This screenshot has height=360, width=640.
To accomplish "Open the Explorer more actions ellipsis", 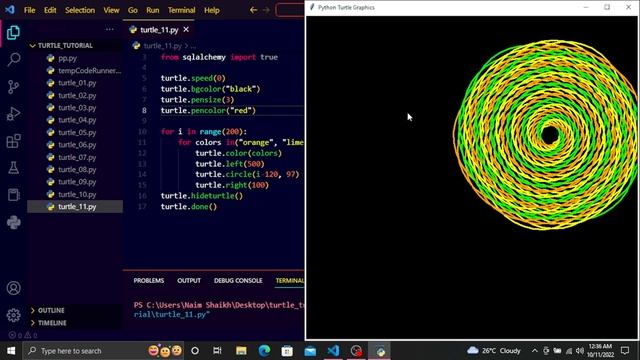I will coord(109,29).
